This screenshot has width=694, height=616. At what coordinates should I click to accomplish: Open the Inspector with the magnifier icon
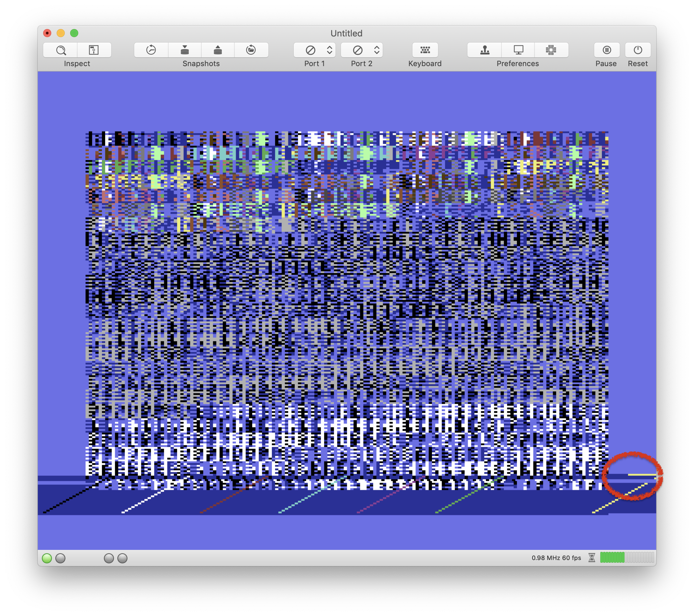61,50
